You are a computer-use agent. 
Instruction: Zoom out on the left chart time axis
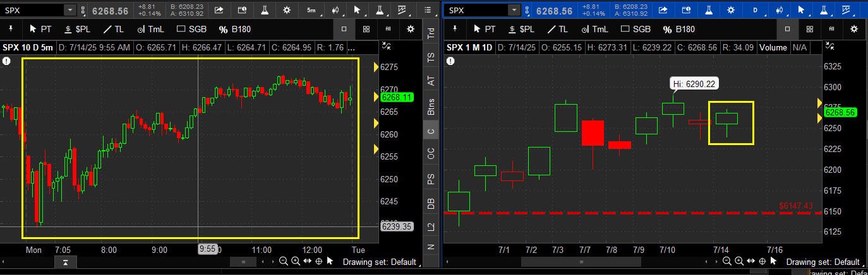click(284, 262)
